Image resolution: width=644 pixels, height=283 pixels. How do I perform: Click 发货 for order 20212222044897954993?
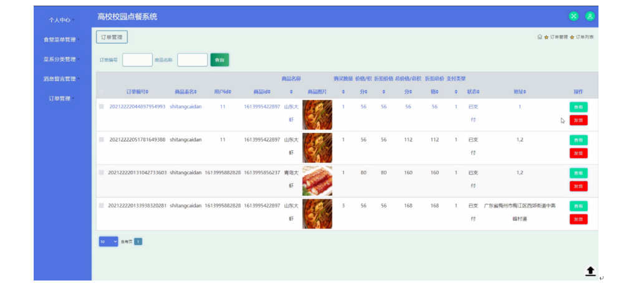coord(579,120)
